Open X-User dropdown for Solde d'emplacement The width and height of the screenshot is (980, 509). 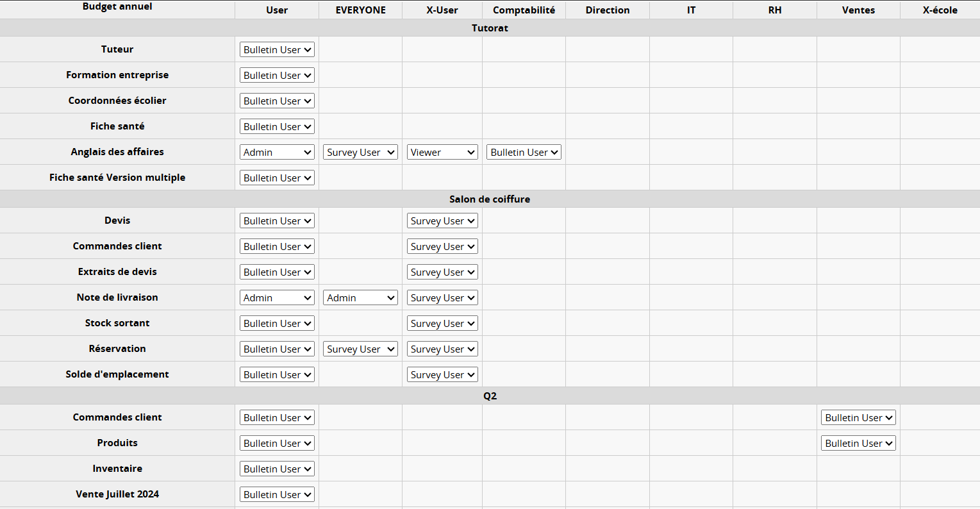pyautogui.click(x=442, y=374)
